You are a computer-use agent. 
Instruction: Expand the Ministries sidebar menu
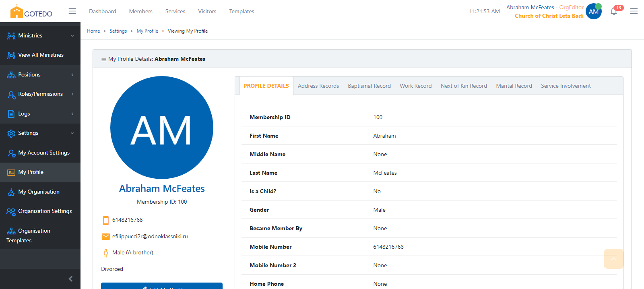pos(40,36)
